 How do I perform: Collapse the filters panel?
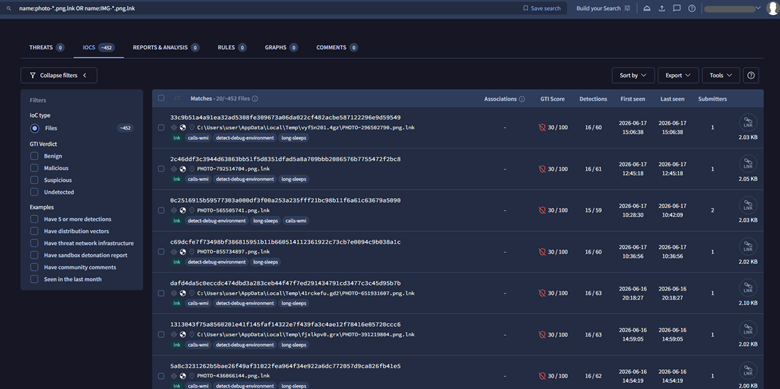(59, 76)
